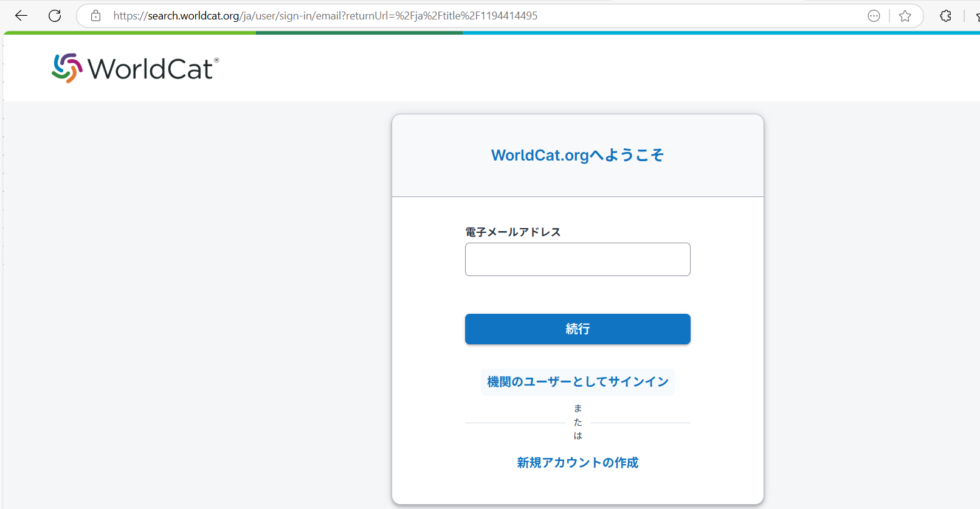
Task: Open the address bar ellipsis icon
Action: tap(874, 16)
